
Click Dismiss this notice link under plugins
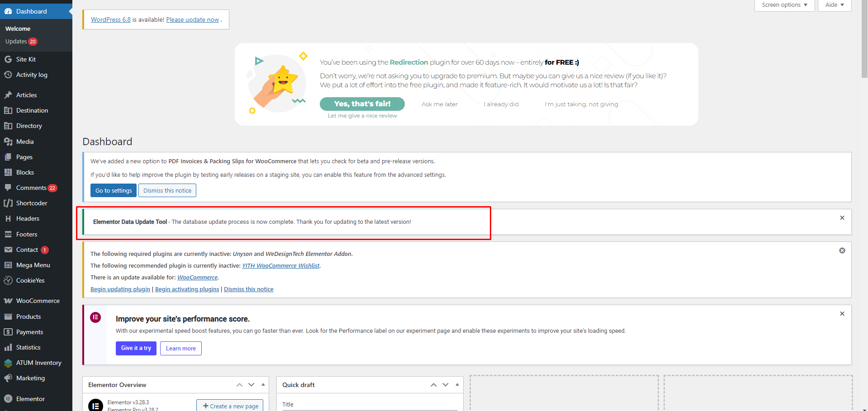point(249,289)
